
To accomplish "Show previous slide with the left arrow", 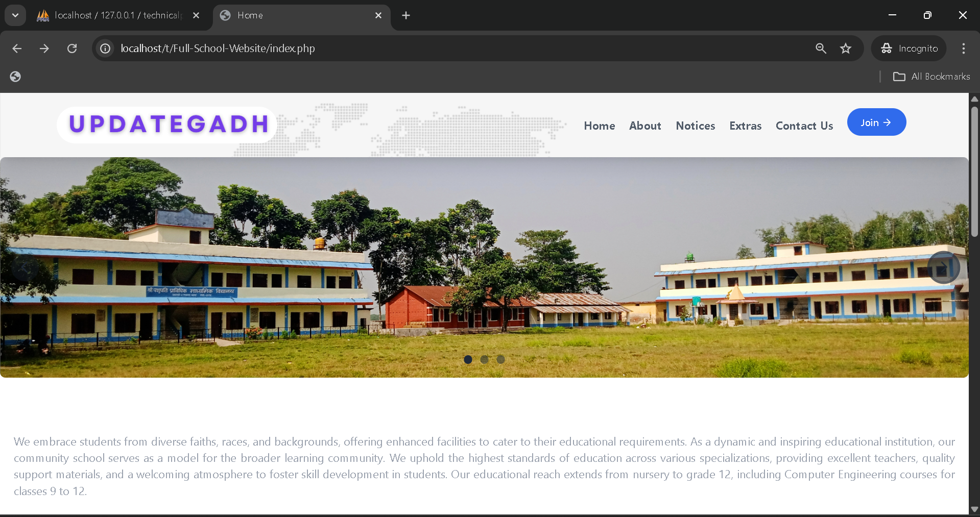I will (25, 267).
